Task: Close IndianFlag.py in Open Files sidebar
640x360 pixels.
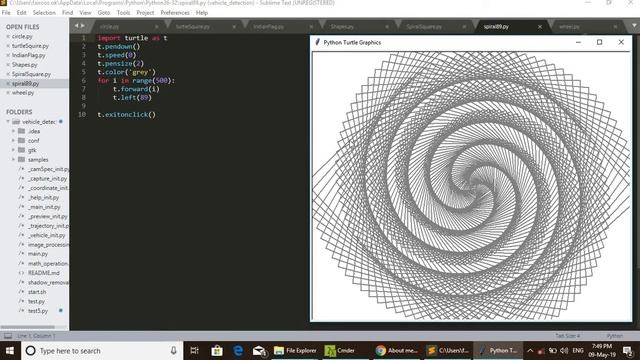Action: click(x=8, y=55)
